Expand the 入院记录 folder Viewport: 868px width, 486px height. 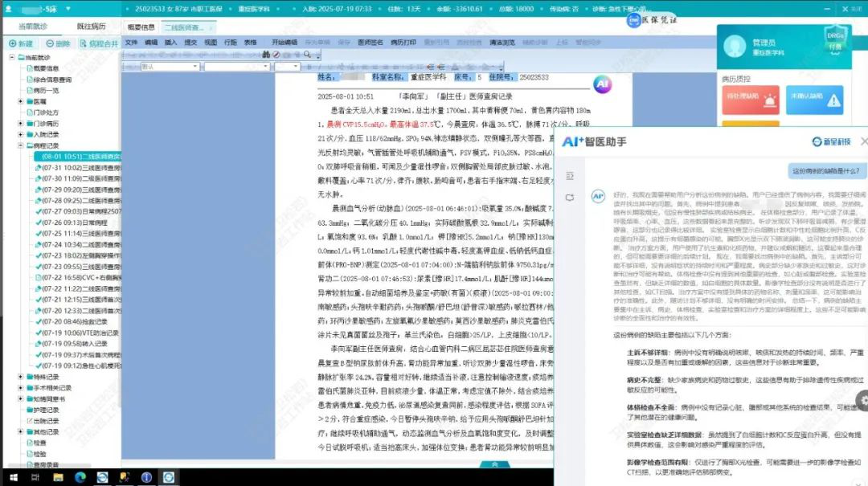click(x=20, y=134)
